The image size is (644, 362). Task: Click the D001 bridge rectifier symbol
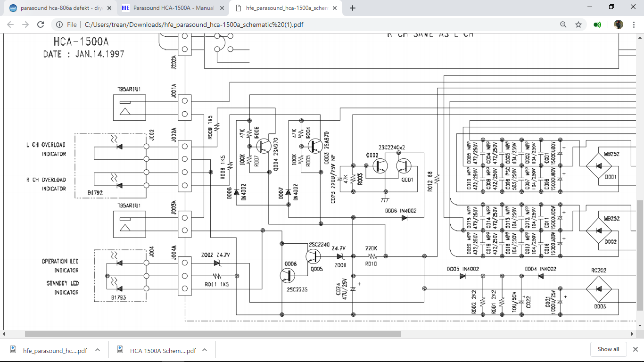pos(599,166)
